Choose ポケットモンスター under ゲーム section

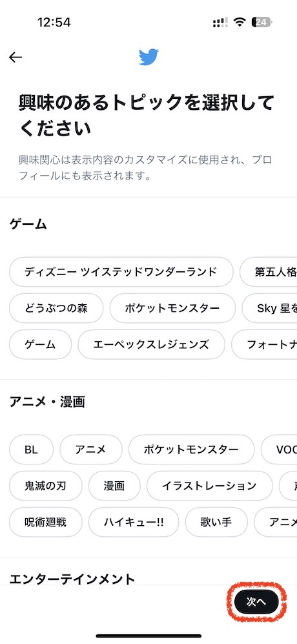click(x=172, y=308)
